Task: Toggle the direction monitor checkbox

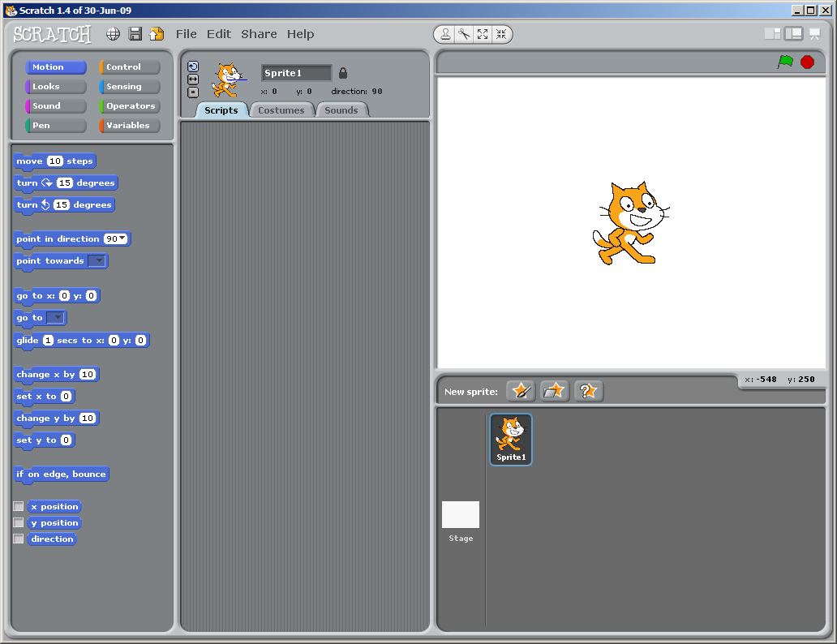Action: [19, 539]
